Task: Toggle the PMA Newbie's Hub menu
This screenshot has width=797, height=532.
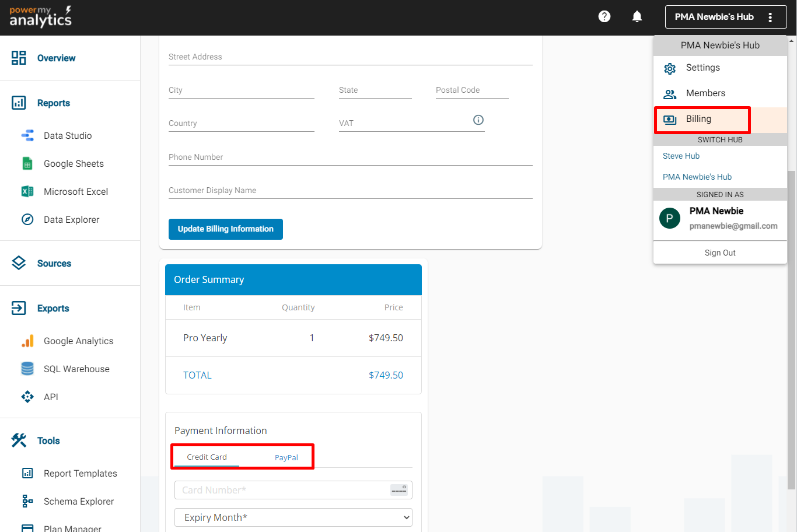Action: [x=725, y=17]
